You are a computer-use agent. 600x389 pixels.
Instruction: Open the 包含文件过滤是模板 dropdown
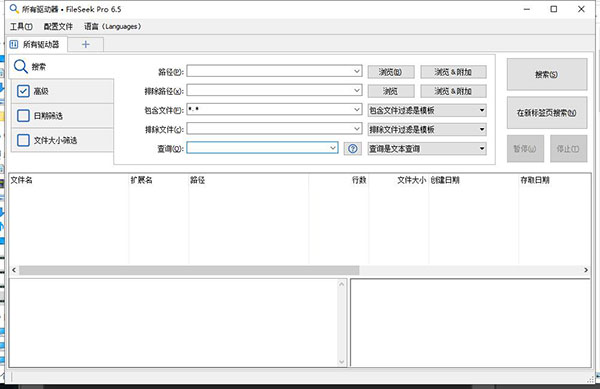(x=427, y=111)
